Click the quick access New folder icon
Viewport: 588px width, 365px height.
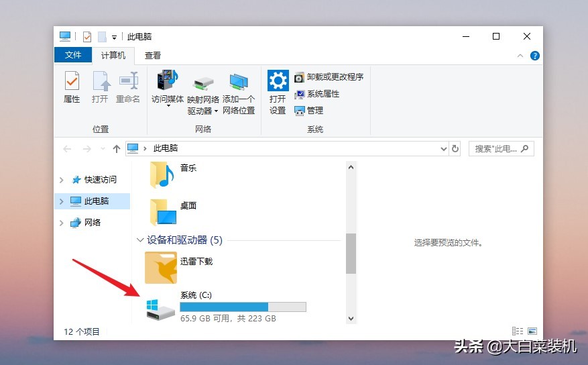point(102,37)
